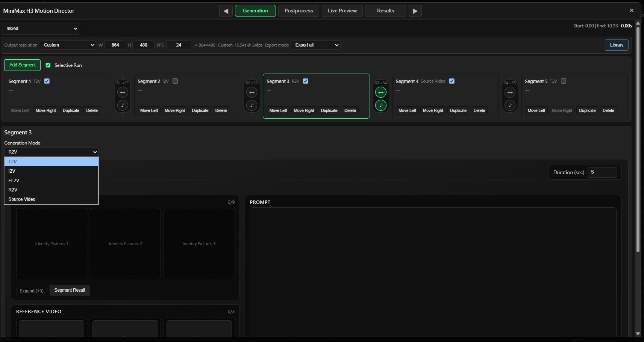Toggle S3→S4 green transition blend icon
This screenshot has height=342, width=644.
[381, 92]
